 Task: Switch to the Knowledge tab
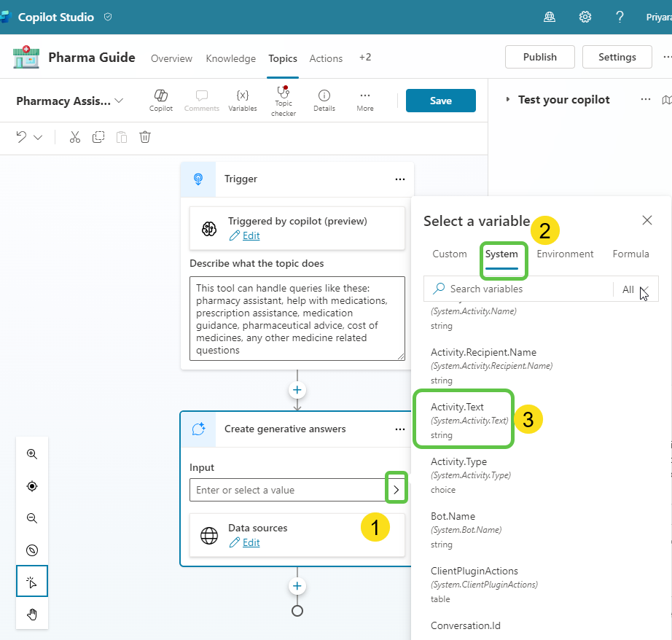coord(230,58)
